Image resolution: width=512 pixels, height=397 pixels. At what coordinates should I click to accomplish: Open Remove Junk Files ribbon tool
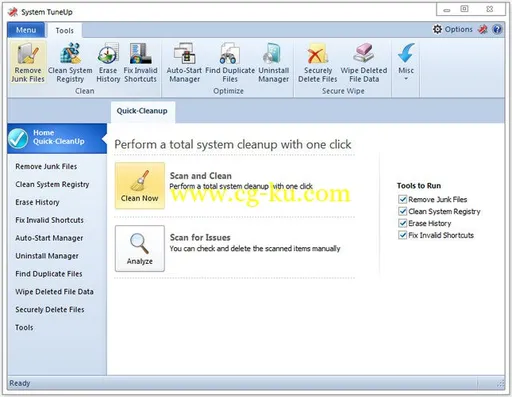point(28,62)
